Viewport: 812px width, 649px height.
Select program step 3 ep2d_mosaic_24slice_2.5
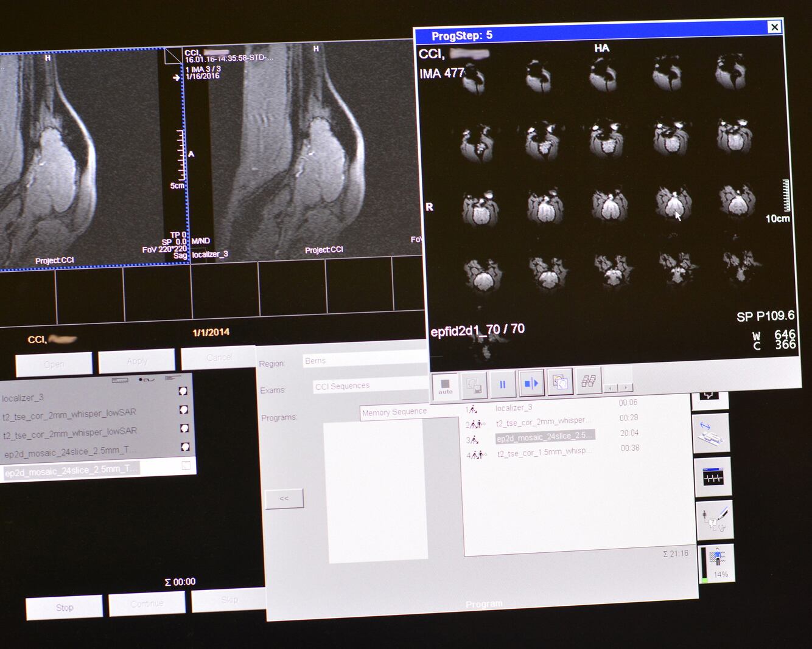click(545, 437)
